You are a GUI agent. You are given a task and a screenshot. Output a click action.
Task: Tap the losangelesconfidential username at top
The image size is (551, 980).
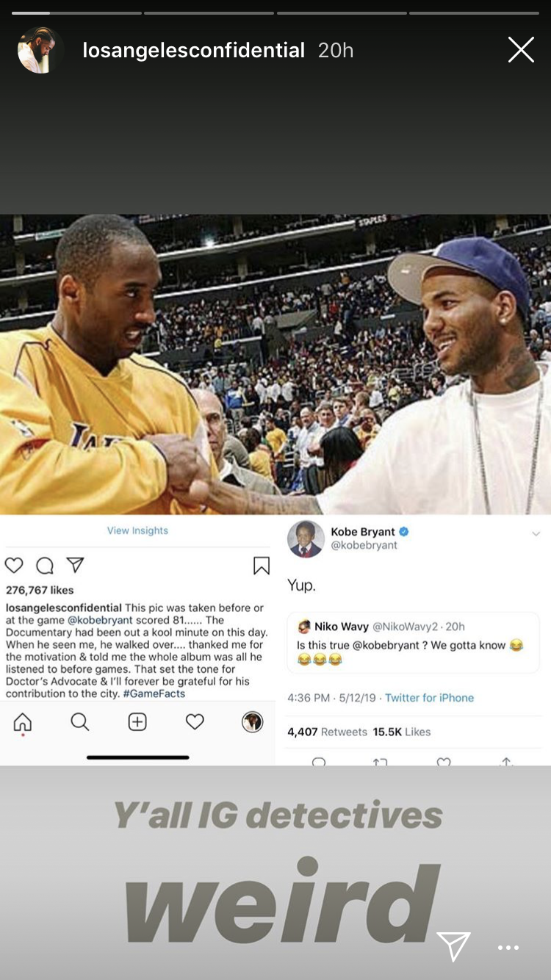[194, 50]
